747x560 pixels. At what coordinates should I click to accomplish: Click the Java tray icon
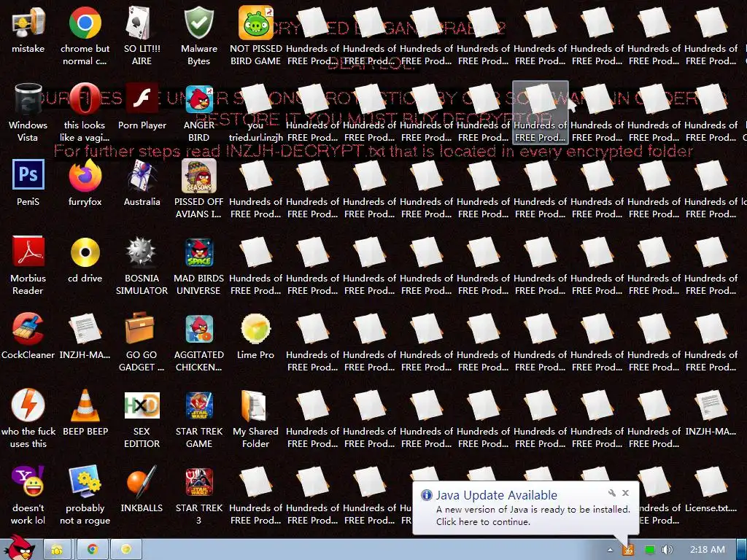point(628,550)
